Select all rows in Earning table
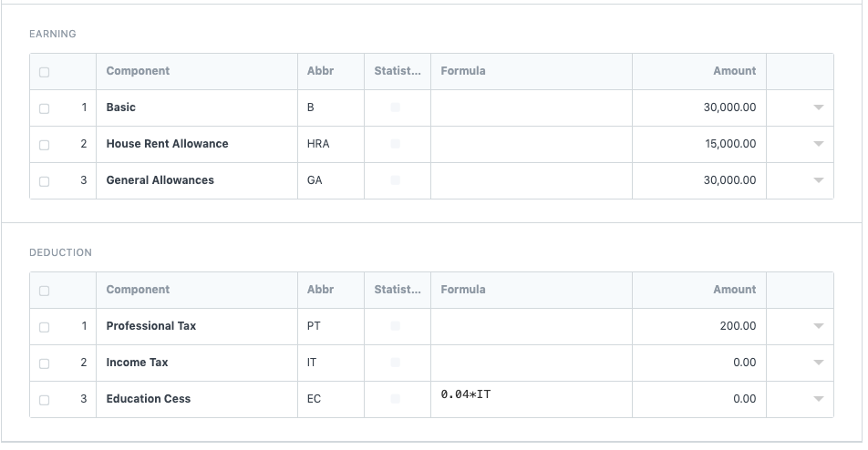This screenshot has height=450, width=868. click(x=45, y=72)
